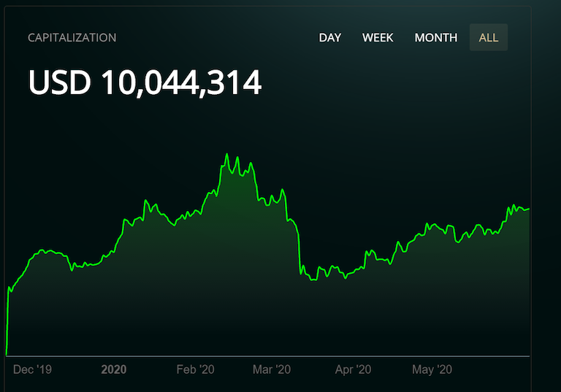Click the Mar '20 axis marker
This screenshot has width=561, height=392.
pos(272,369)
